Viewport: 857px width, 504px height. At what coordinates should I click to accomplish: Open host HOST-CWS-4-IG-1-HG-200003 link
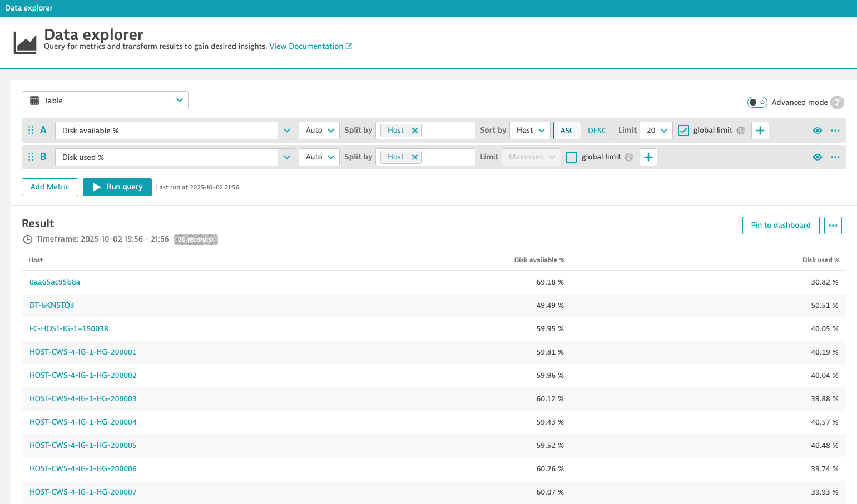[83, 399]
